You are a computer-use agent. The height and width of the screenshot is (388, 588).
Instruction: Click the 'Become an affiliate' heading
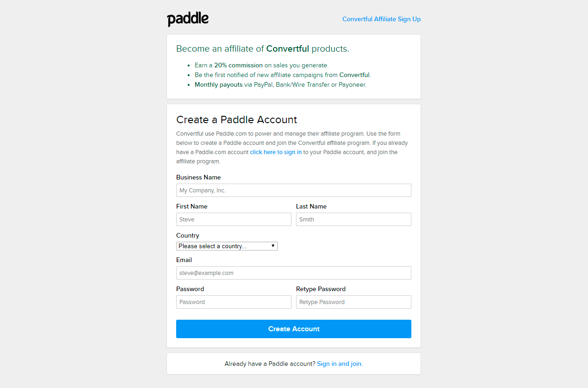[262, 48]
